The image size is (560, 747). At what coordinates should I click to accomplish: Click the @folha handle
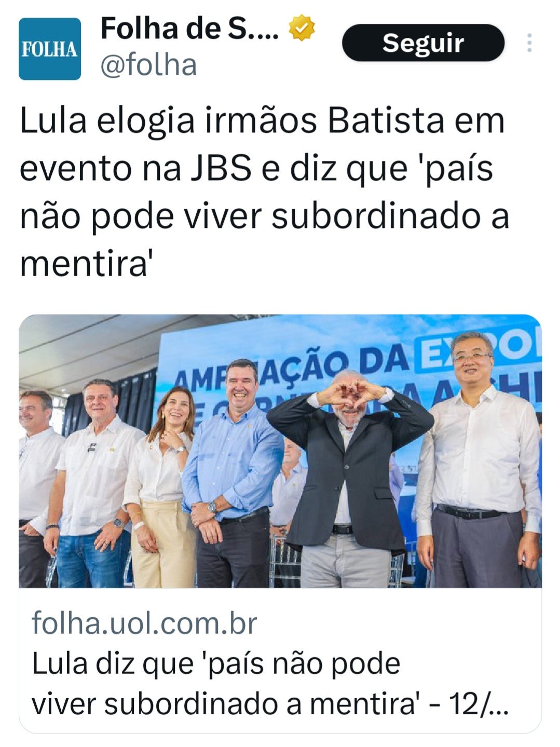(x=148, y=66)
